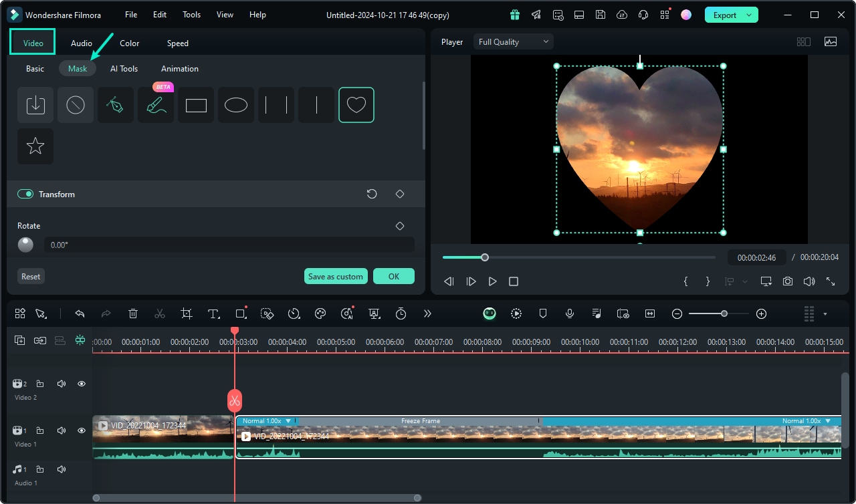Click the scissors split marker on playhead

[x=235, y=400]
